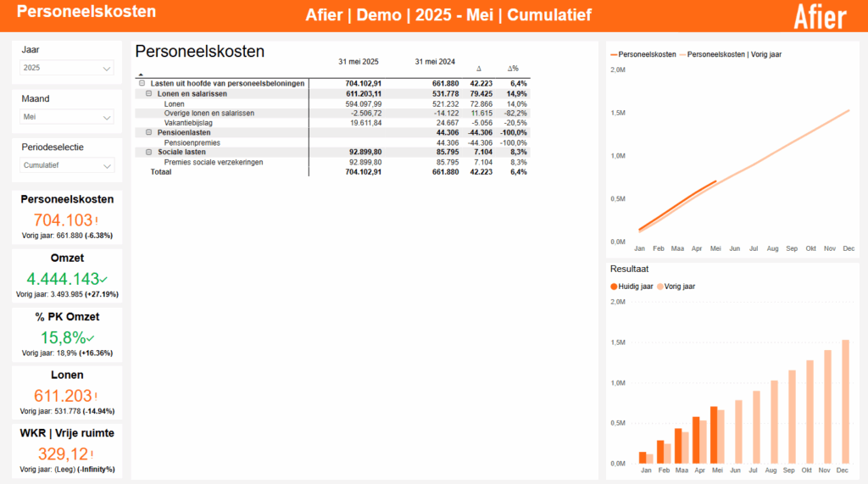Collapse the Pensioenlasten row group
The image size is (868, 484).
[x=149, y=133]
